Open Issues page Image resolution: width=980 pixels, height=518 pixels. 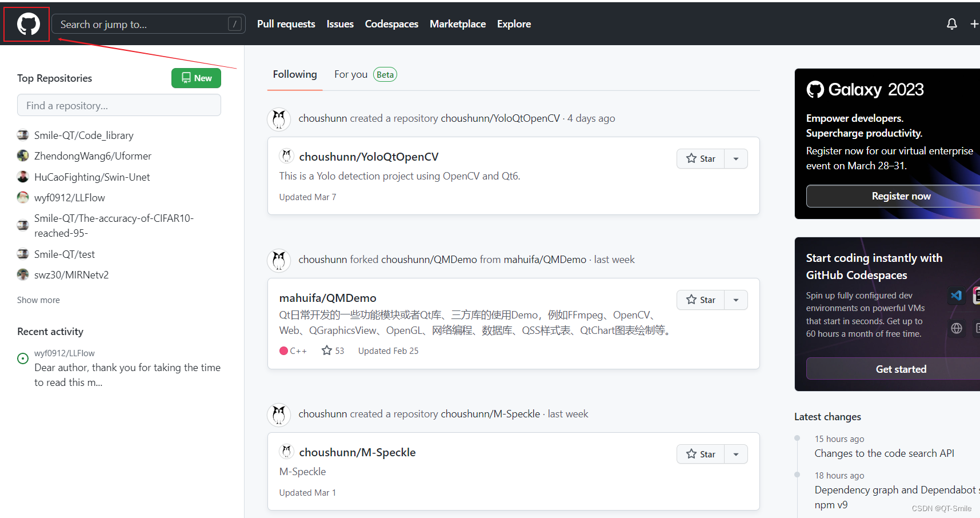(x=340, y=24)
